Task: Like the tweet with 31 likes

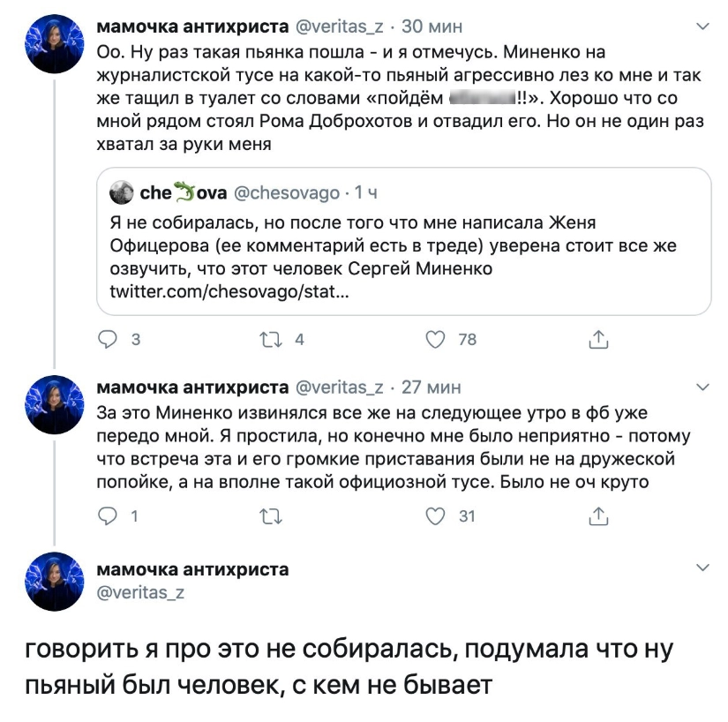Action: [x=435, y=516]
